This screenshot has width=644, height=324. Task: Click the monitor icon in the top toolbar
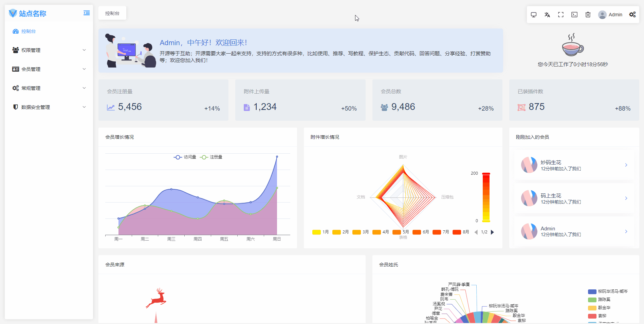pyautogui.click(x=534, y=15)
